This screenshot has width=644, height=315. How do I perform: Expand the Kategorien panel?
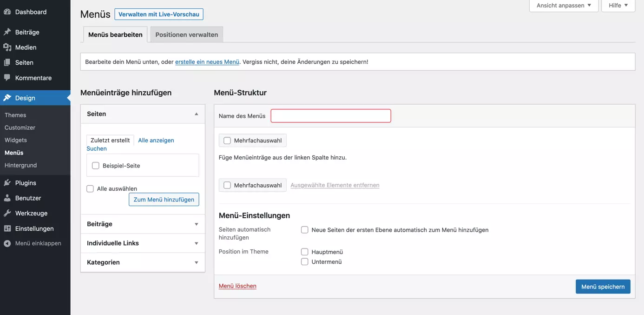pyautogui.click(x=143, y=262)
